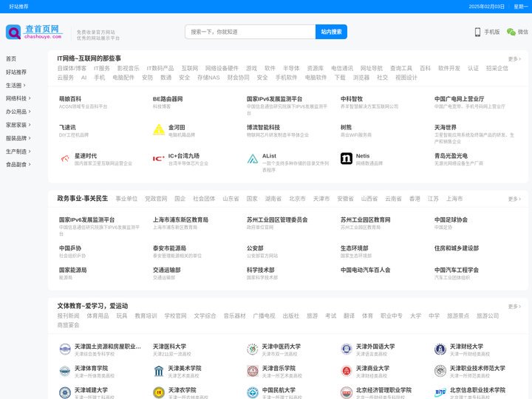The image size is (532, 399).
Task: Click 天津国土资源和房屋职业 school emblem
Action: point(65,349)
